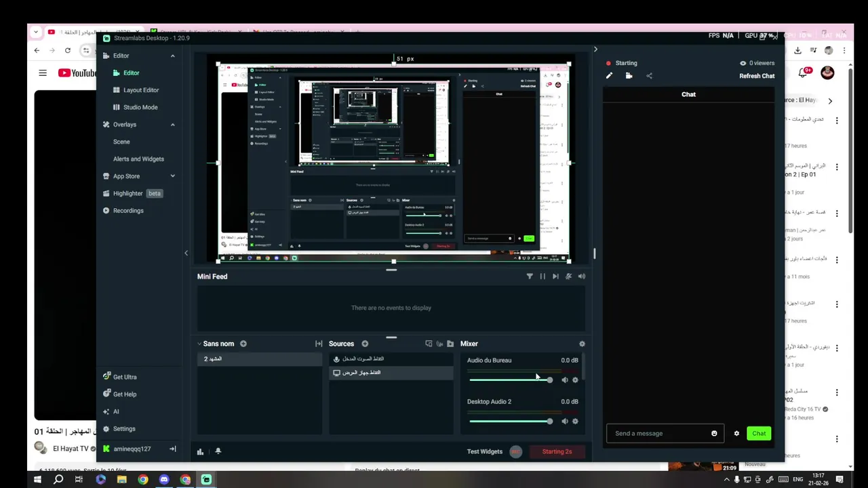Mute Desktop Audio 2 speaker icon

pos(564,422)
